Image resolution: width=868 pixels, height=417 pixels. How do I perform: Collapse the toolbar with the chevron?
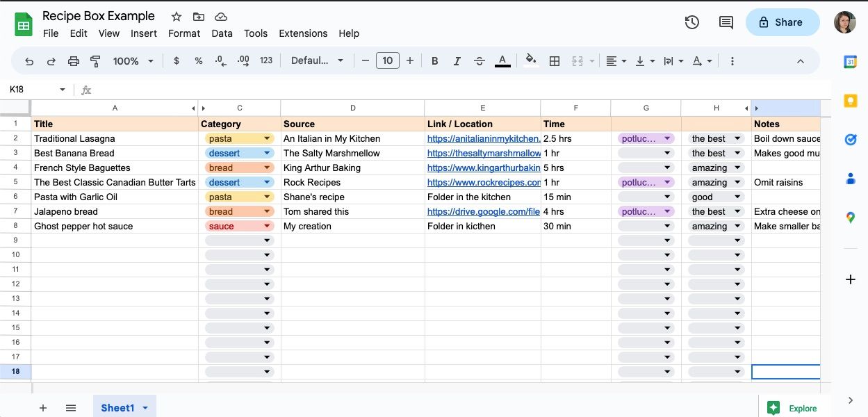801,60
